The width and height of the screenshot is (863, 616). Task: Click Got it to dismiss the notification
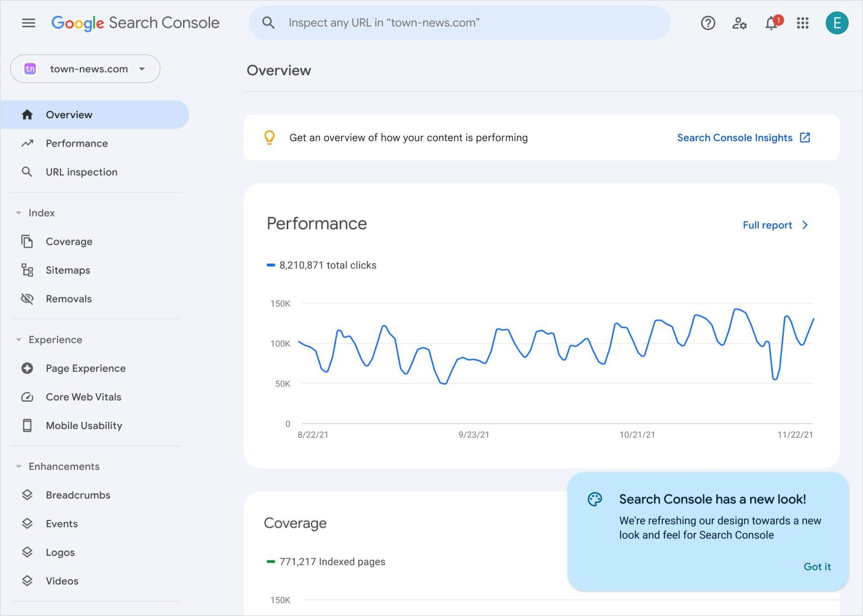[x=817, y=566]
